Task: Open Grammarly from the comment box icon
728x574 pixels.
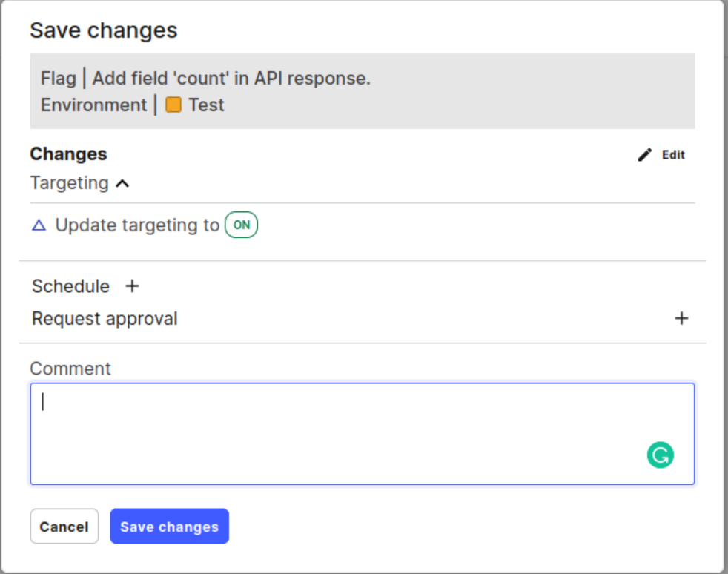Action: coord(660,455)
